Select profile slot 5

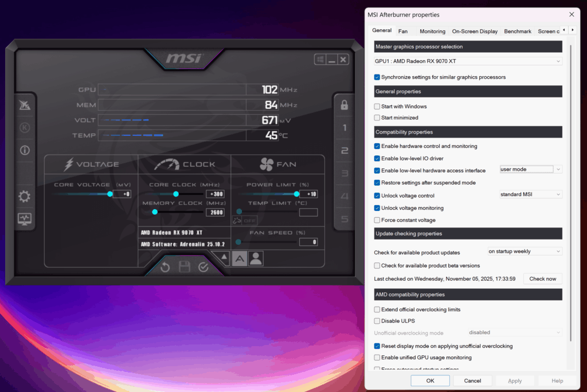coord(345,219)
